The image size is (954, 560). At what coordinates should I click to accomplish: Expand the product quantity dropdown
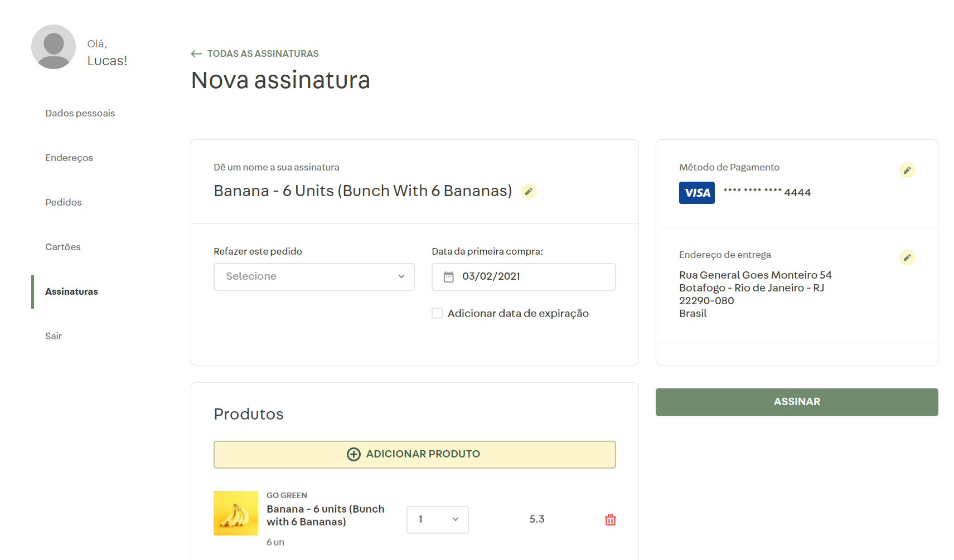pos(437,520)
